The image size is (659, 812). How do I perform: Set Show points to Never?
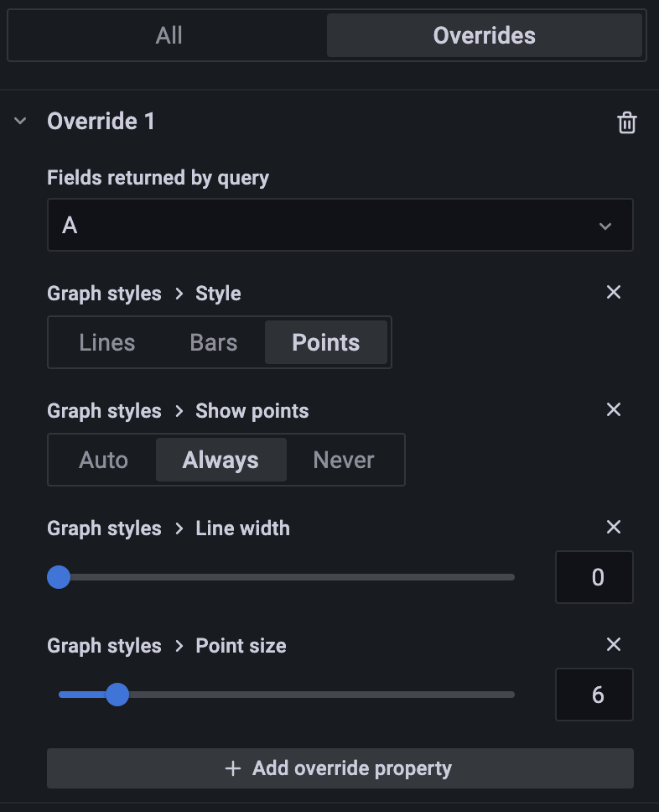344,460
